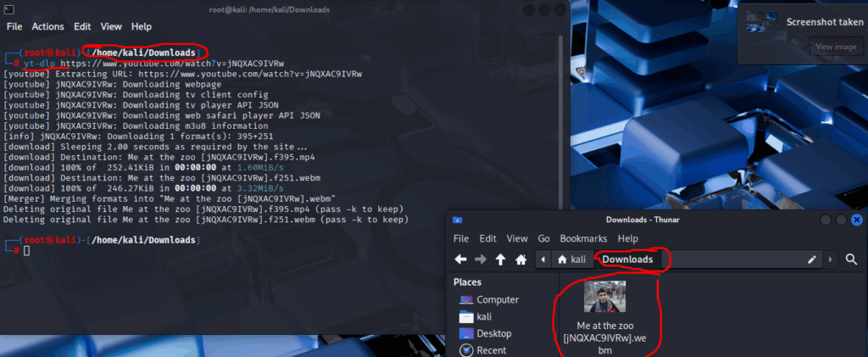Open kali in the Places sidebar
The width and height of the screenshot is (868, 357).
coord(484,316)
